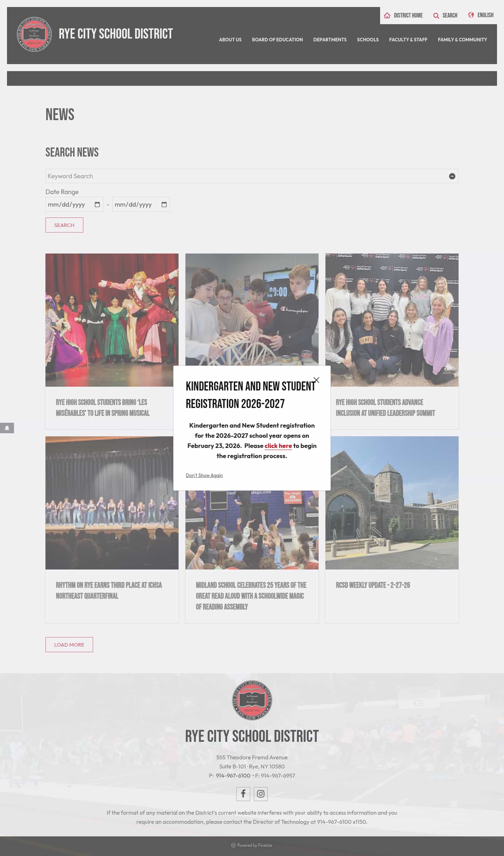The image size is (504, 856).
Task: Open the Rhythm on Rye ICHSA headline
Action: point(109,591)
